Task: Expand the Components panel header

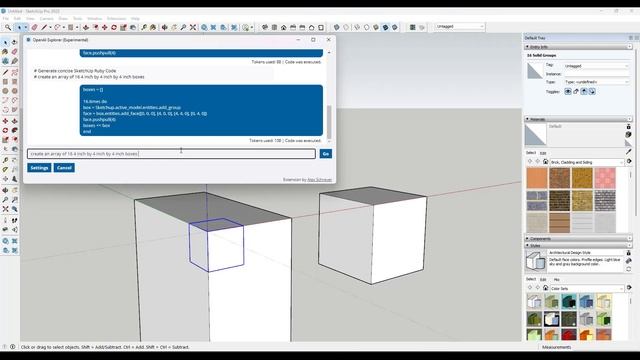Action: [x=578, y=238]
